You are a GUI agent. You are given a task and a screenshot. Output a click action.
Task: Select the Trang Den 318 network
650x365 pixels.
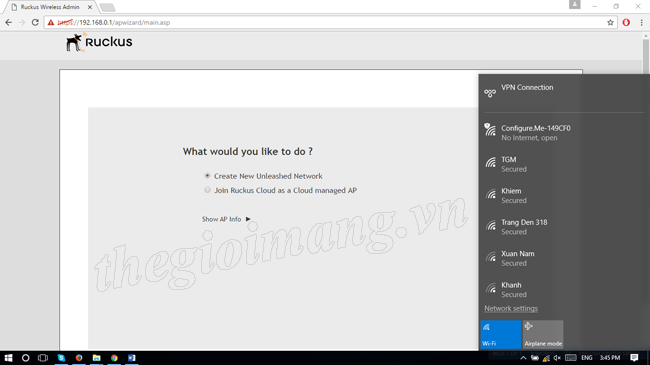pyautogui.click(x=564, y=227)
